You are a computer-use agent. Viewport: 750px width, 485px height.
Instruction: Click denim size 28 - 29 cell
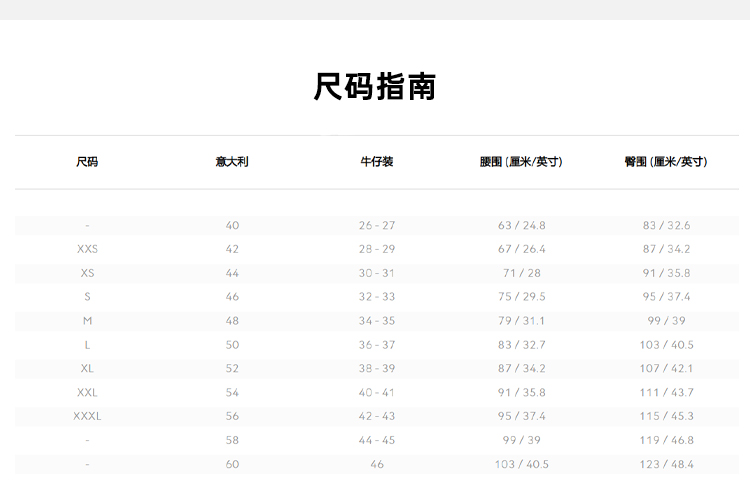coord(377,249)
